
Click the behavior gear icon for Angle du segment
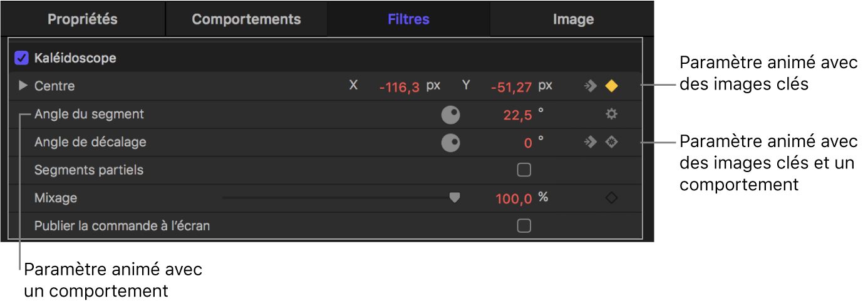coord(611,114)
